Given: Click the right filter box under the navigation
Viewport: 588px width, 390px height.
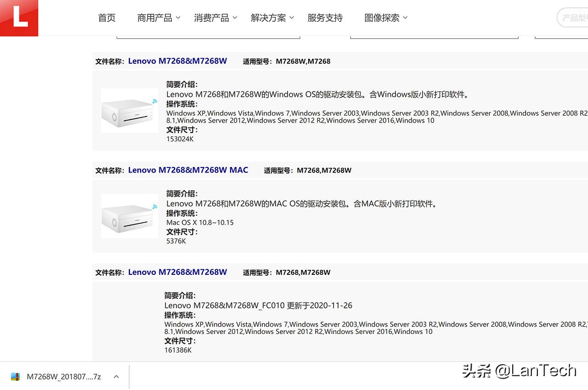Looking at the screenshot, I should pos(434,34).
